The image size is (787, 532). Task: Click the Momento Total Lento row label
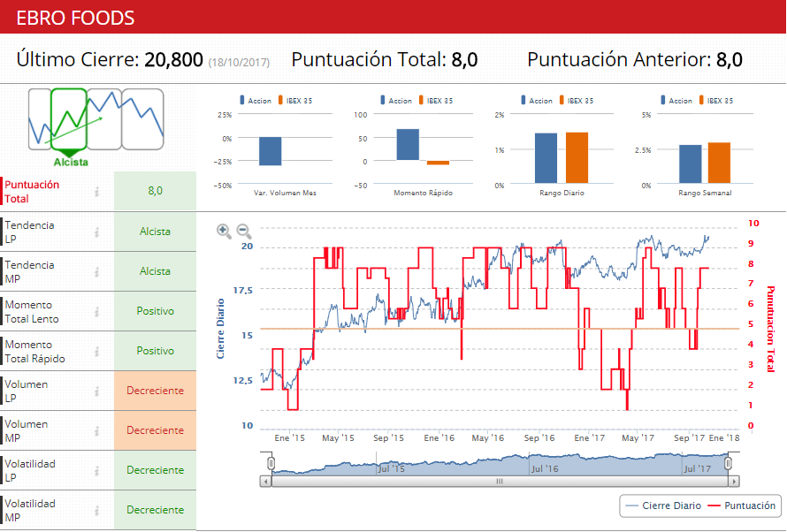[x=32, y=312]
